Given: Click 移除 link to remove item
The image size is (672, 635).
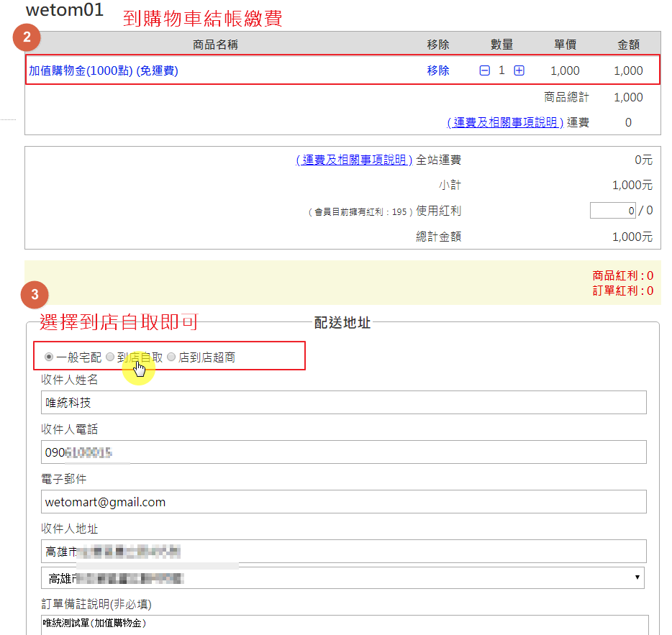Looking at the screenshot, I should (x=437, y=70).
